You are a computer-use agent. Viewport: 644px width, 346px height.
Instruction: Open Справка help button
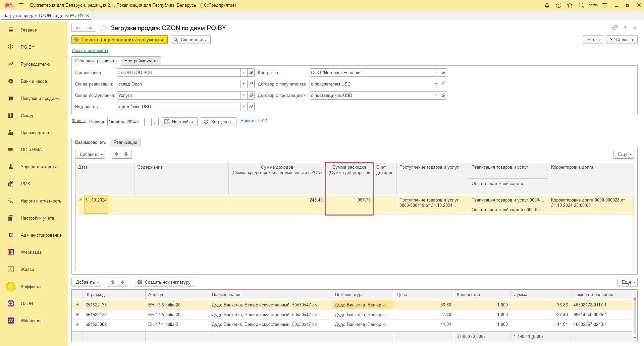(x=622, y=40)
